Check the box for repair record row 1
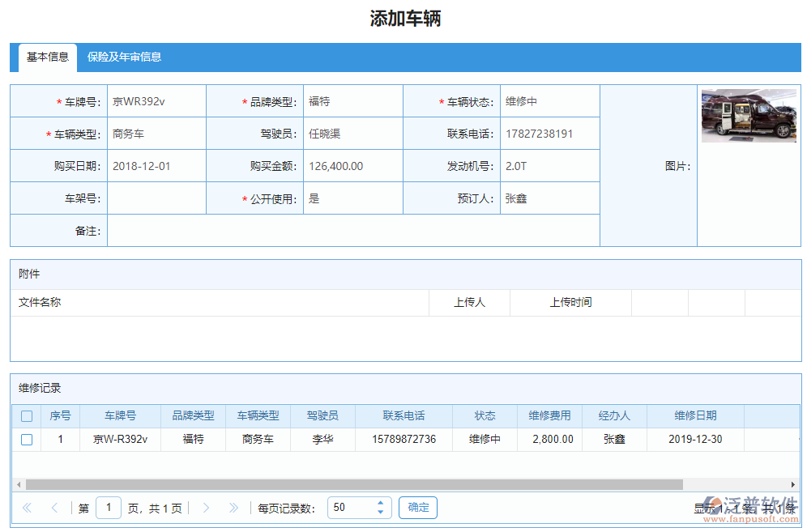807x532 pixels. tap(27, 440)
